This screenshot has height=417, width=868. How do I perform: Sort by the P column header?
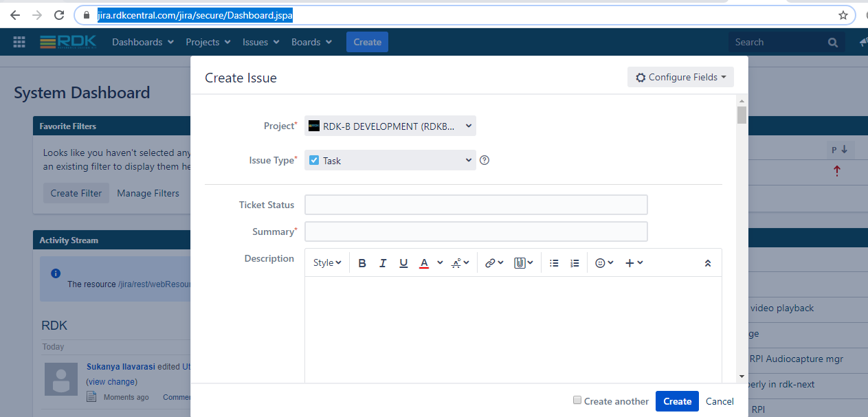[839, 150]
